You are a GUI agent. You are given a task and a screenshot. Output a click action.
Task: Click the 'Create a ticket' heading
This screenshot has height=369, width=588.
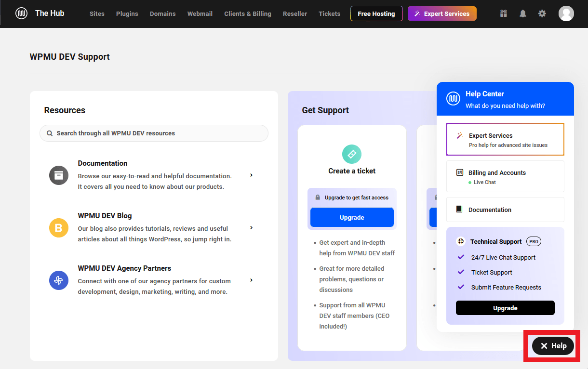tap(352, 171)
